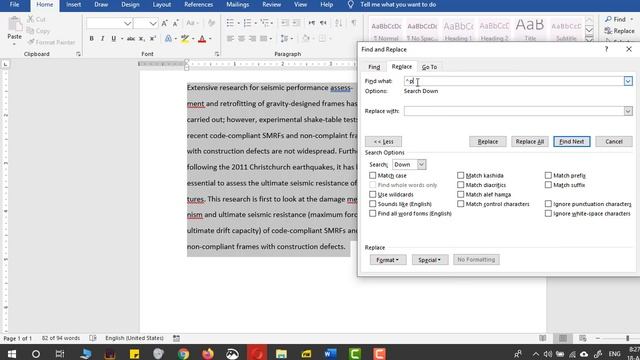The width and height of the screenshot is (640, 360).
Task: Decrease font size icon
Action: click(x=176, y=23)
